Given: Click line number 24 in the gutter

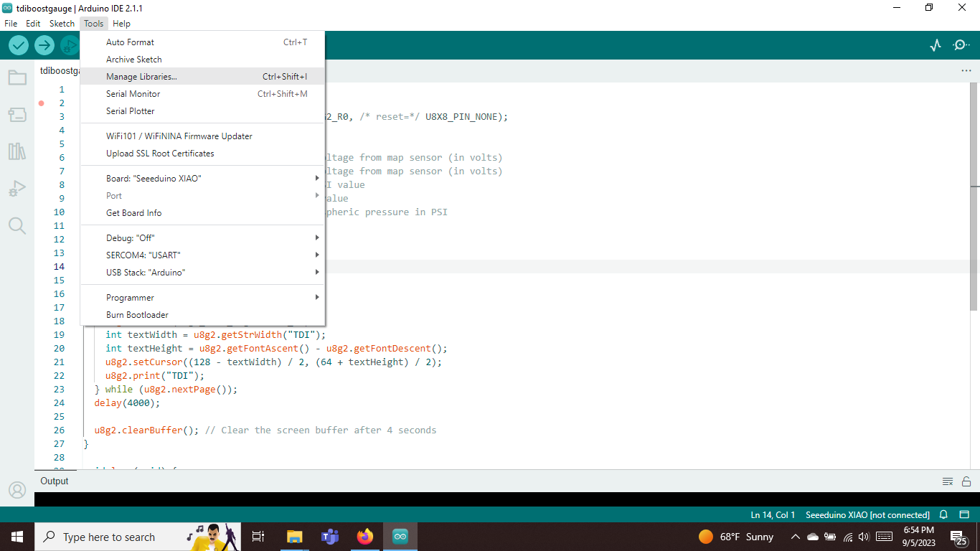Looking at the screenshot, I should click(59, 403).
